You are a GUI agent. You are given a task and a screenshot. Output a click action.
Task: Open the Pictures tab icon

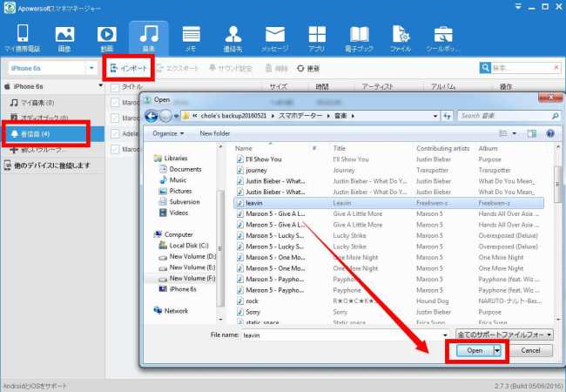pyautogui.click(x=64, y=34)
